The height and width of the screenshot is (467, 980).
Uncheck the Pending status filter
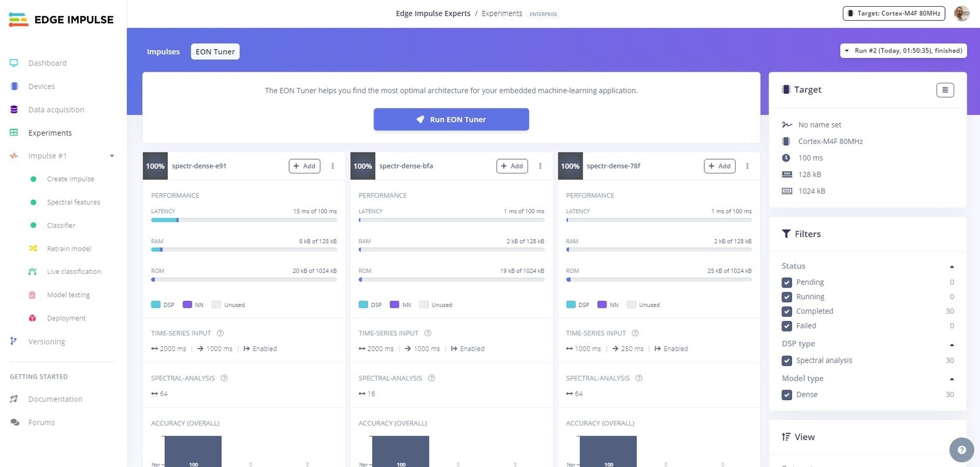click(x=787, y=283)
